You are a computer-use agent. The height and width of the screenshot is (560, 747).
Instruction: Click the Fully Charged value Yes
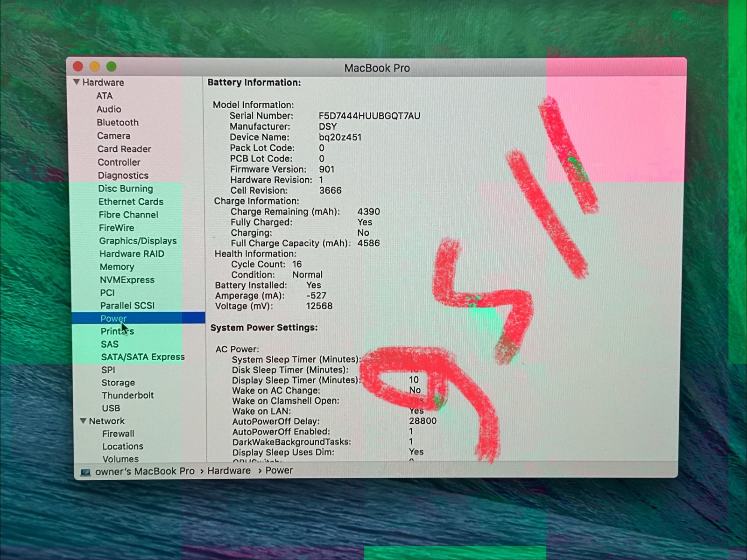point(365,223)
